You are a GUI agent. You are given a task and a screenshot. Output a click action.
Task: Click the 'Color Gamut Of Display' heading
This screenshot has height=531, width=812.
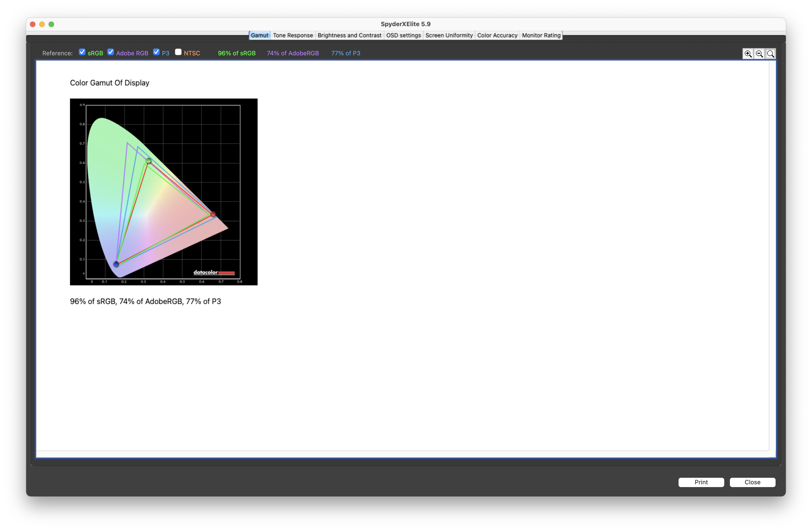pyautogui.click(x=109, y=83)
